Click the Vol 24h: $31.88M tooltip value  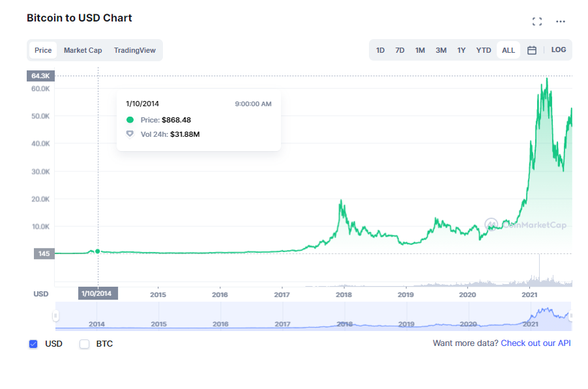coord(170,134)
